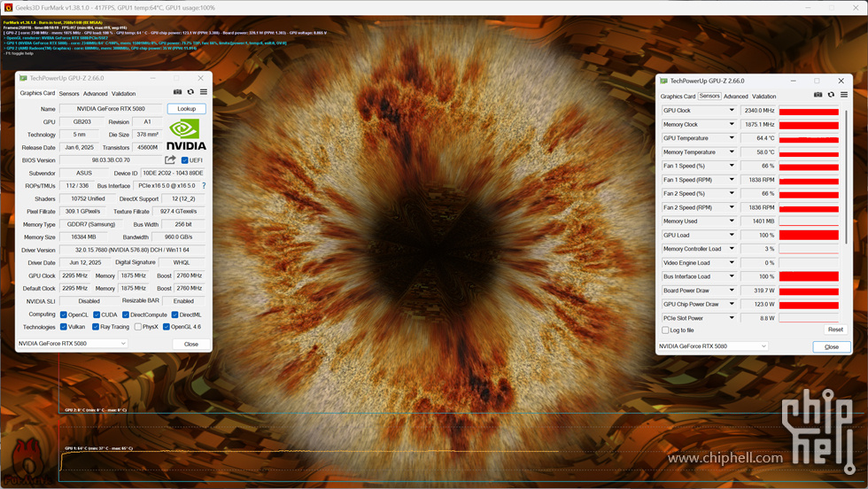Open the PCIe Slot Power dropdown

(x=732, y=318)
